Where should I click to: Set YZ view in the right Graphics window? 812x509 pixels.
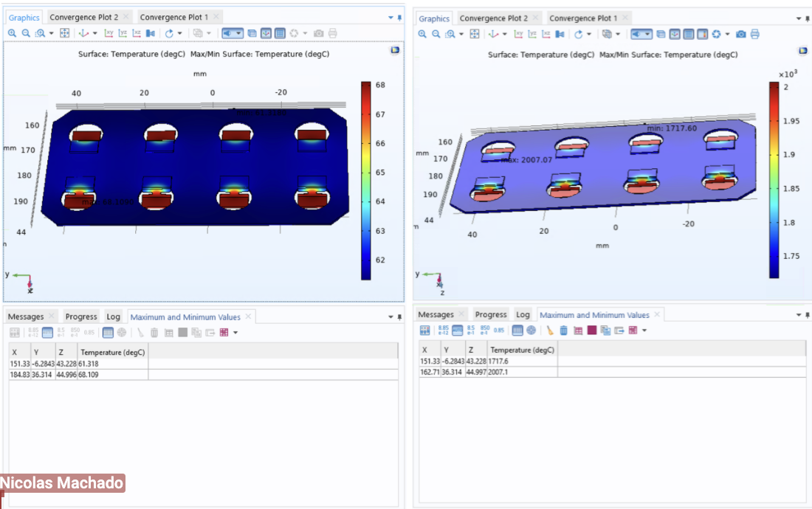tap(532, 34)
